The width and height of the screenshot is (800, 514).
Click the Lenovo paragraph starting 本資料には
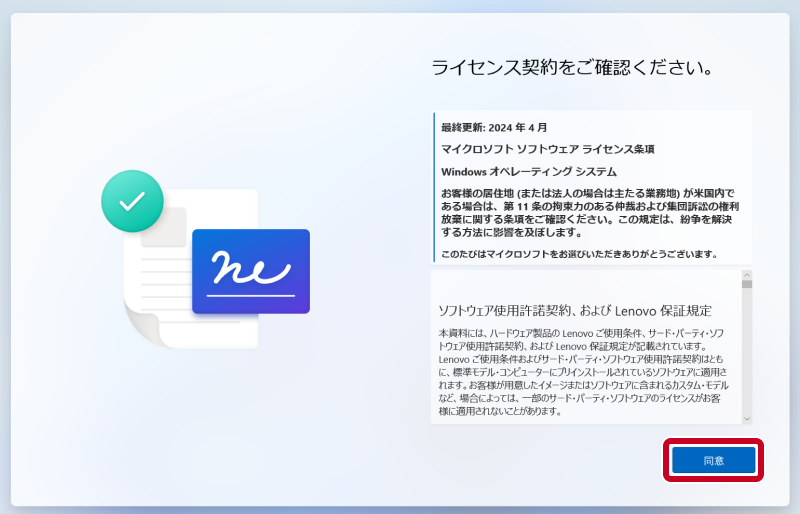(x=583, y=372)
